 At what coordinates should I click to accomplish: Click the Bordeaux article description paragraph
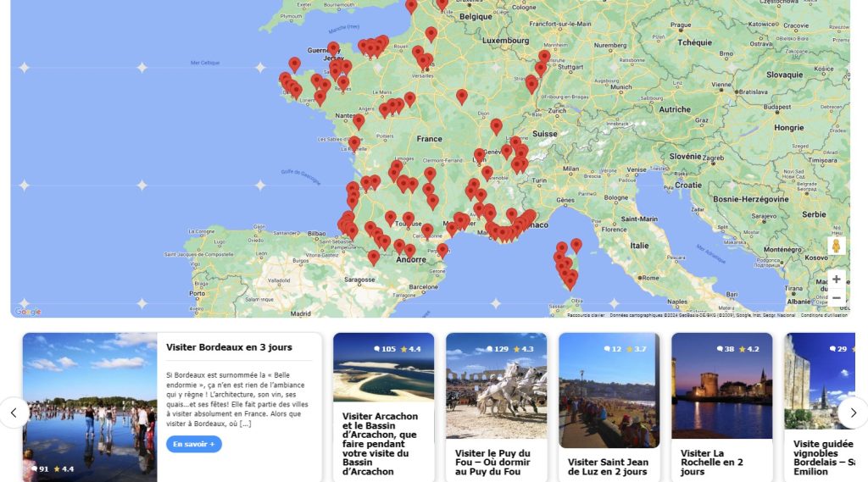point(237,399)
